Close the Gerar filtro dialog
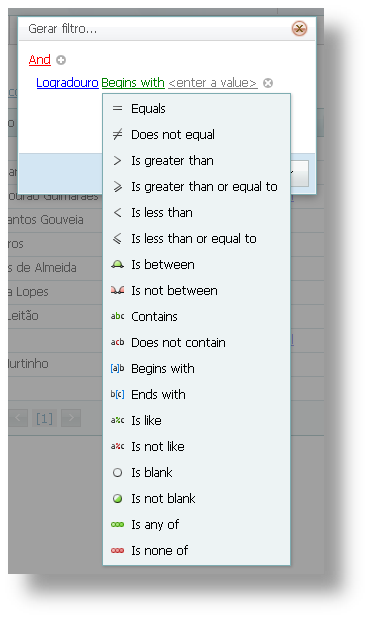The image size is (370, 620). click(299, 28)
